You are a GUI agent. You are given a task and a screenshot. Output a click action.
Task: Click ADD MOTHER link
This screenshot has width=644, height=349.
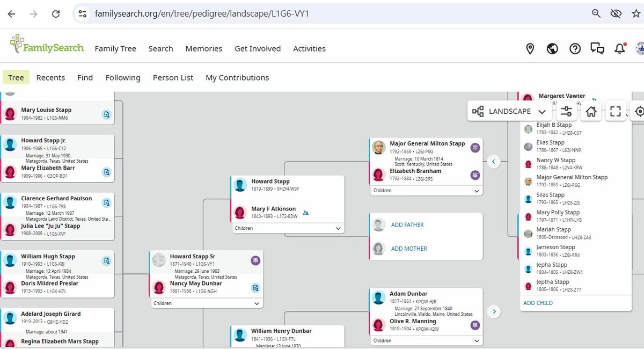coord(409,249)
